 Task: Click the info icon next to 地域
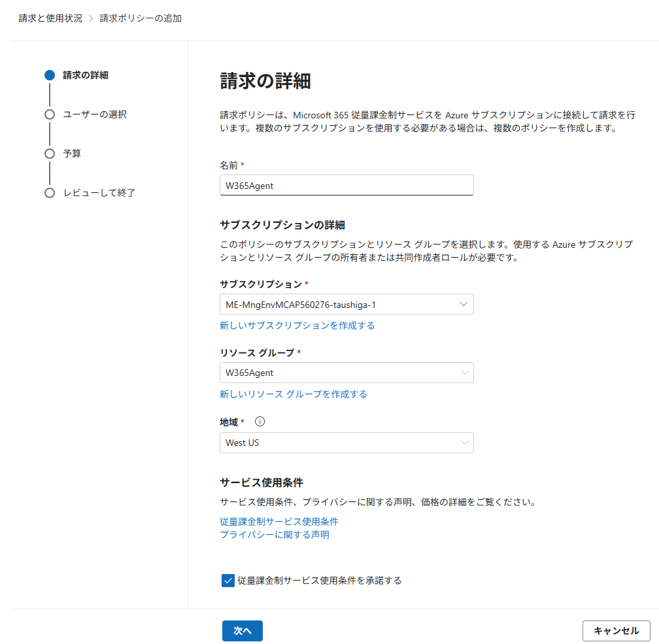coord(260,422)
